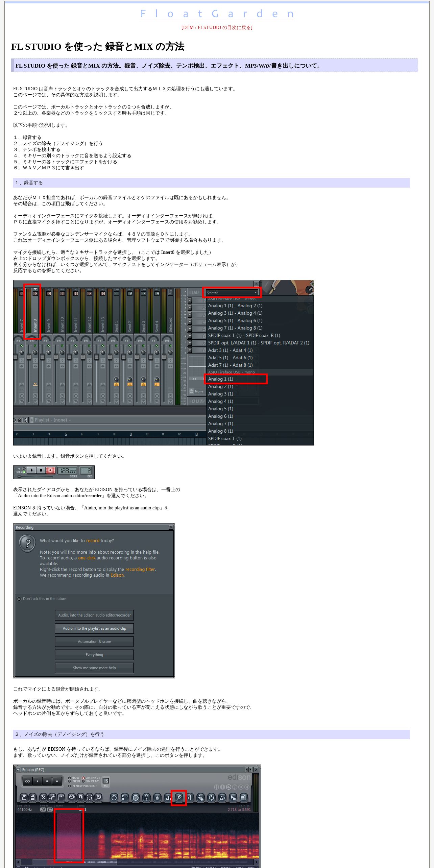
Task: Select the PAT mode radio button
Action: coord(24,468)
